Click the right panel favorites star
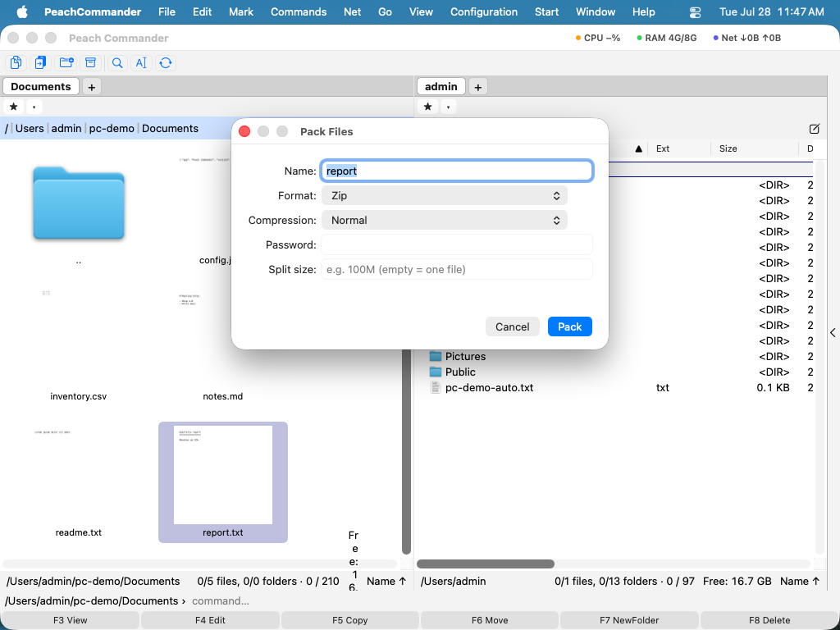This screenshot has width=840, height=630. pyautogui.click(x=427, y=107)
